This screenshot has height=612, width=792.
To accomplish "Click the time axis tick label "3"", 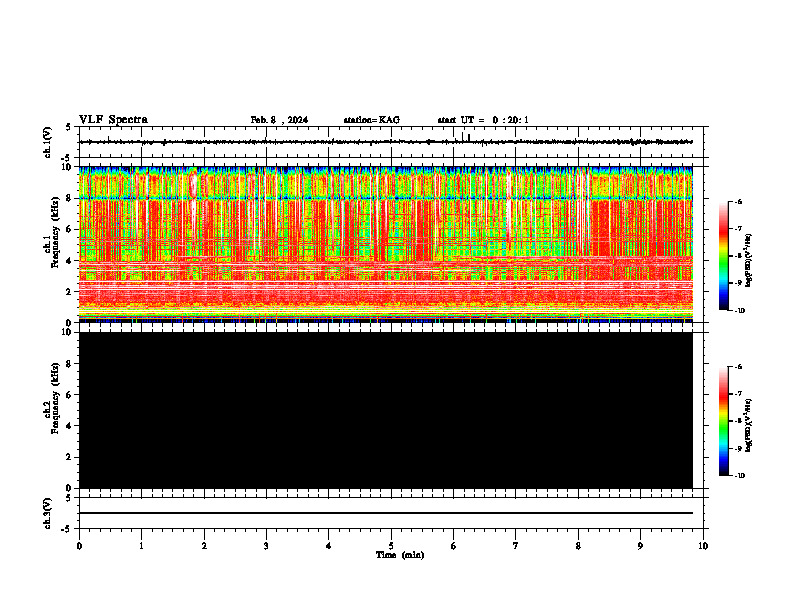I will pyautogui.click(x=266, y=546).
